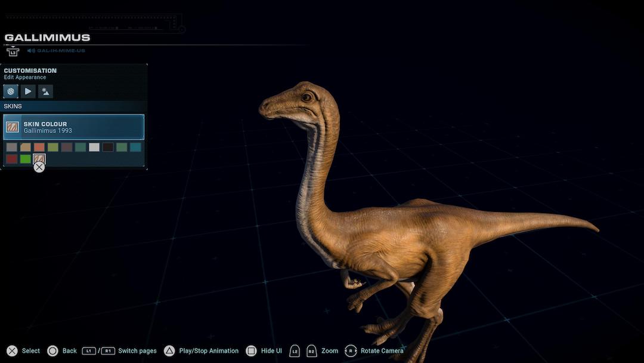This screenshot has height=363, width=644.
Task: Click the Select prompt label
Action: 31,350
